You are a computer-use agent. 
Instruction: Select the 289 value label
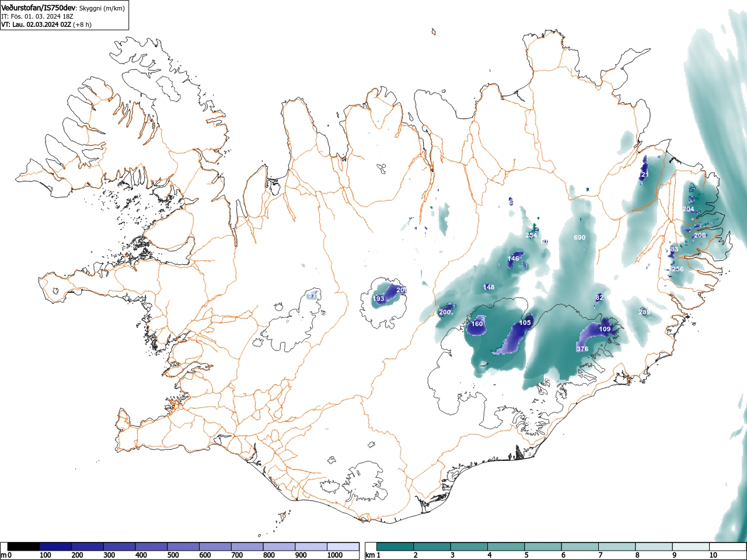click(x=644, y=312)
